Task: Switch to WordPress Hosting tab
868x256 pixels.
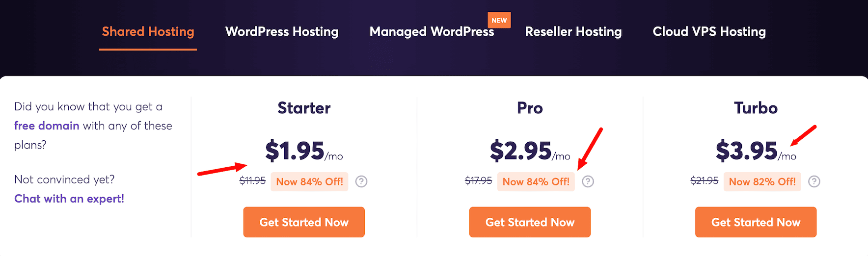Action: [282, 32]
